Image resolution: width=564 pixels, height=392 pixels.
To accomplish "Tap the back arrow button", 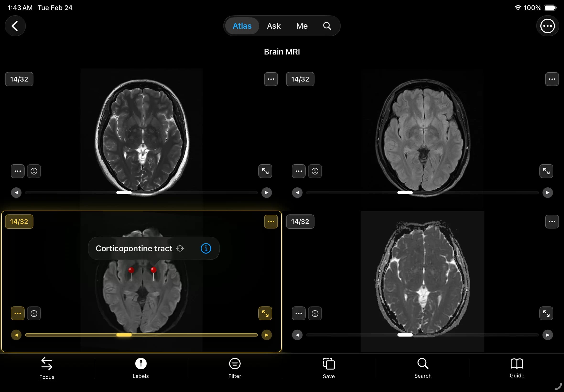I will pyautogui.click(x=15, y=26).
